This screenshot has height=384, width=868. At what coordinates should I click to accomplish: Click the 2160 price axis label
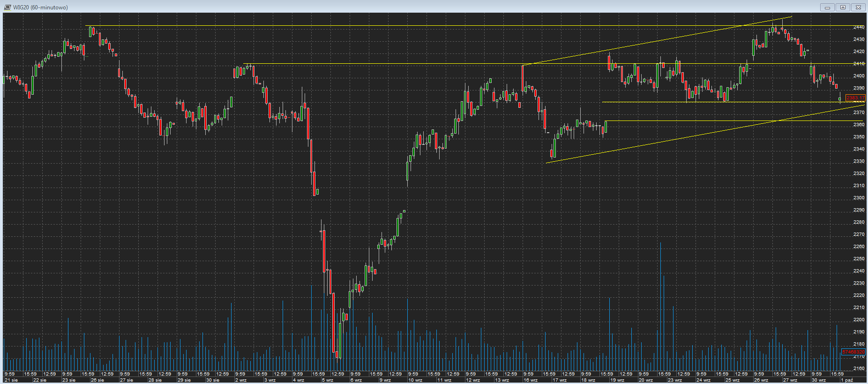point(859,369)
